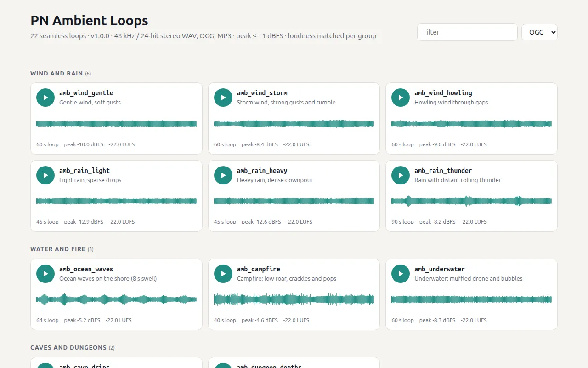Seek within the amb_wind_gentle waveform
Viewport: 588px width, 368px height.
point(116,124)
